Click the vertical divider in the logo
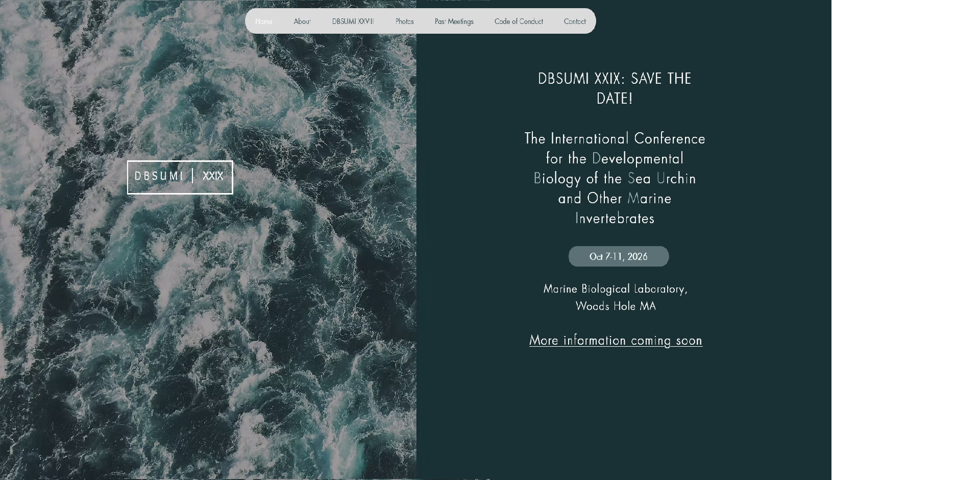The width and height of the screenshot is (980, 480). (192, 176)
